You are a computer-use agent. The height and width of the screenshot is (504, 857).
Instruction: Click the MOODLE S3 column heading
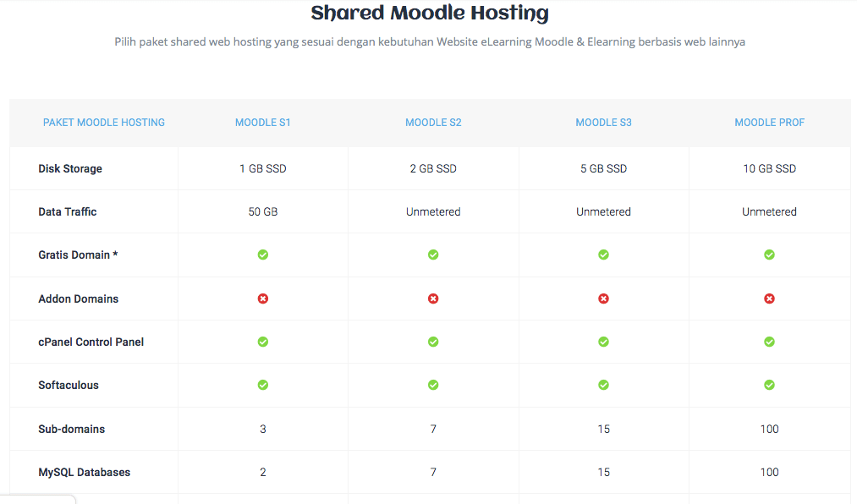click(x=603, y=122)
